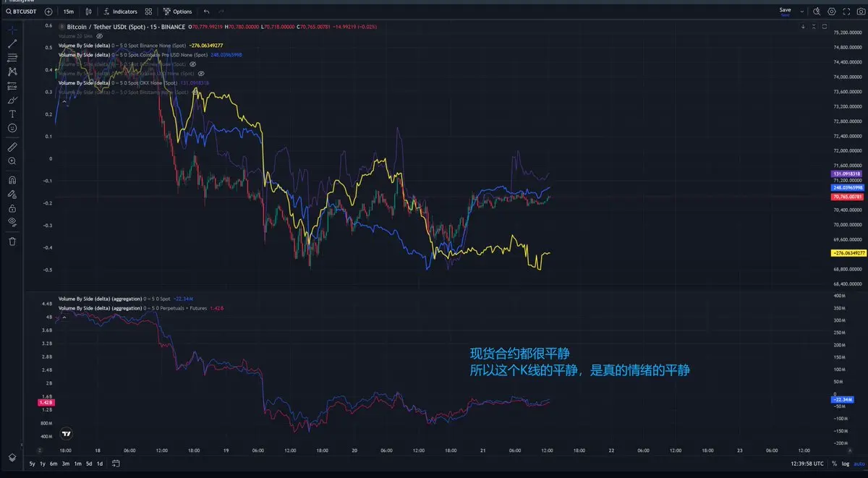This screenshot has height=478, width=868.
Task: Toggle log scale mode
Action: 846,464
